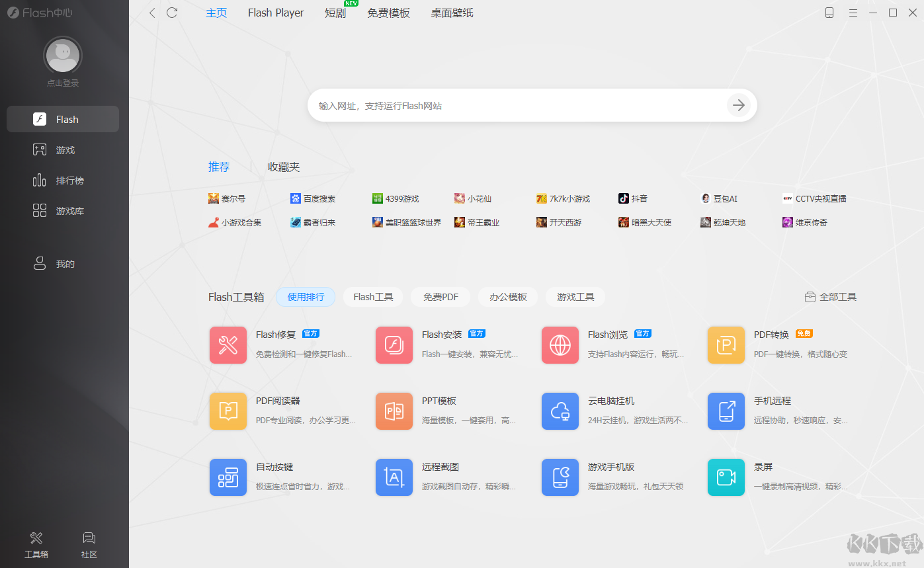Screen dimensions: 924x568
Task: Open the 云电脑挂机 cloud icon
Action: pos(560,411)
